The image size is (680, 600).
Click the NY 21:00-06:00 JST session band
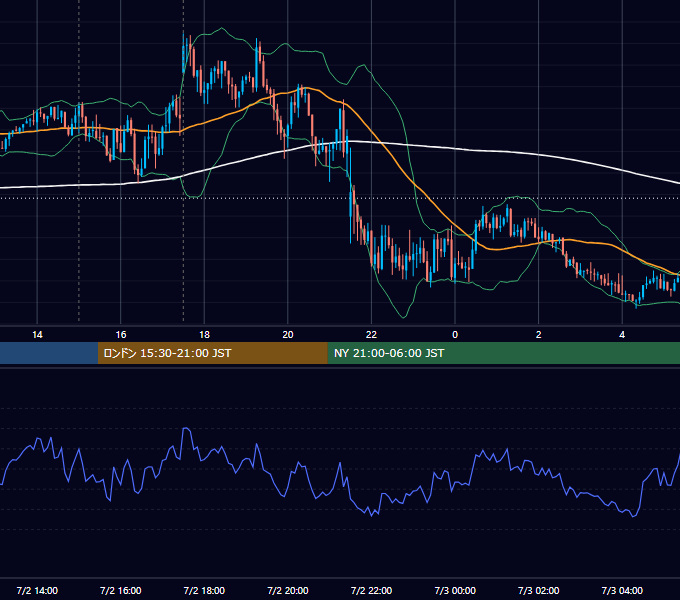[x=503, y=353]
